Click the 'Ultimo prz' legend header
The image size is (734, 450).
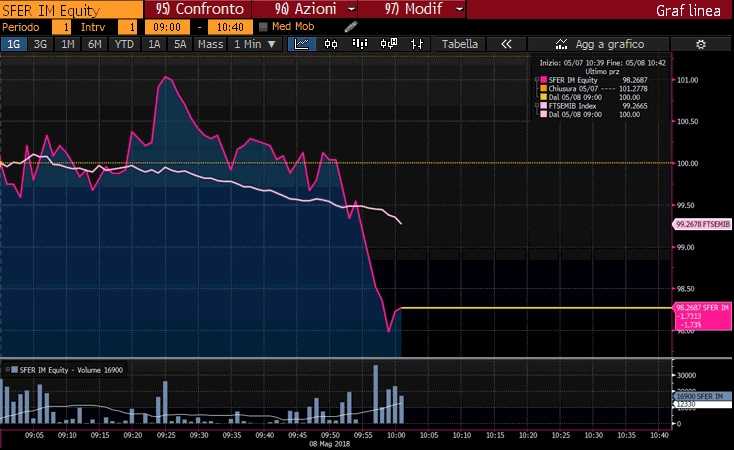point(602,71)
